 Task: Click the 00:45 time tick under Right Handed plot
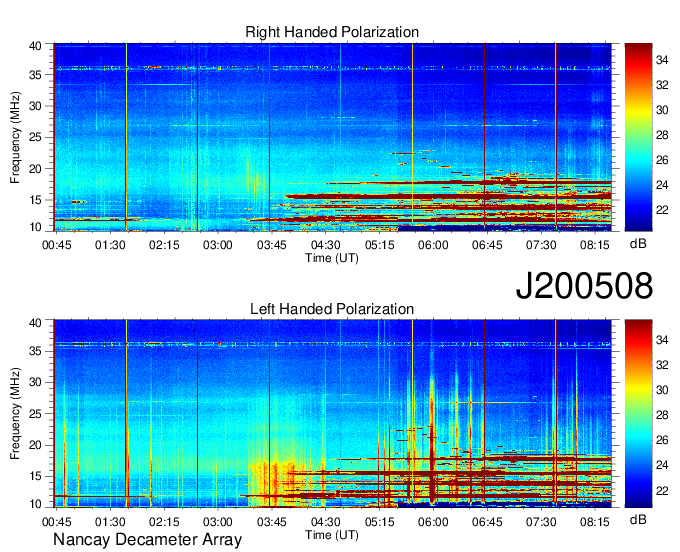56,245
